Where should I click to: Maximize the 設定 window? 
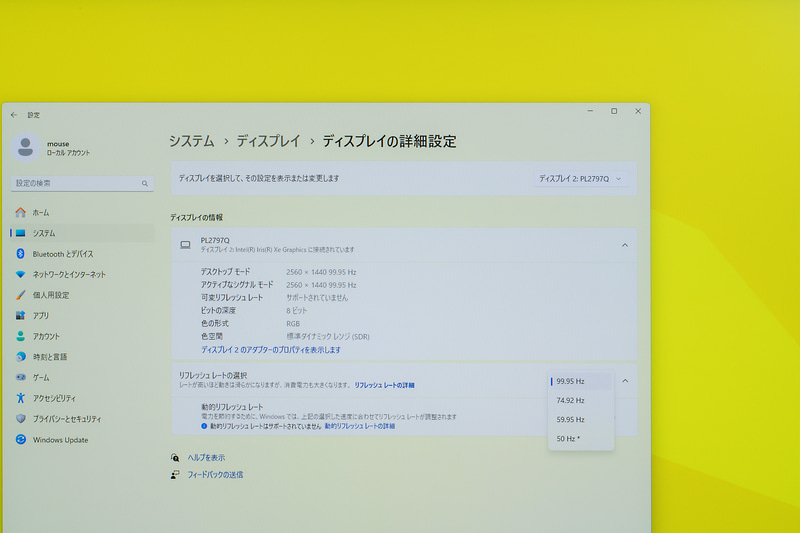pyautogui.click(x=614, y=111)
